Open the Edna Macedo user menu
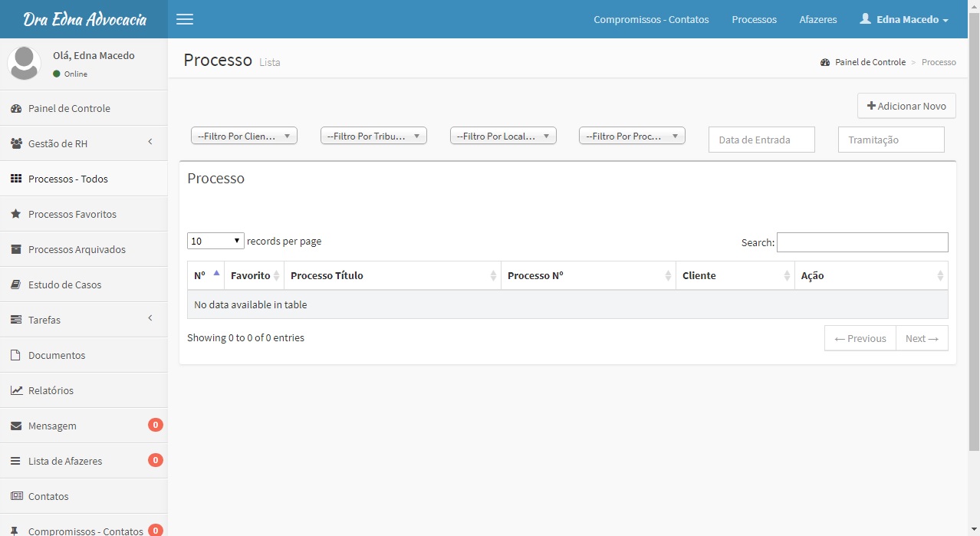The width and height of the screenshot is (980, 536). point(904,19)
